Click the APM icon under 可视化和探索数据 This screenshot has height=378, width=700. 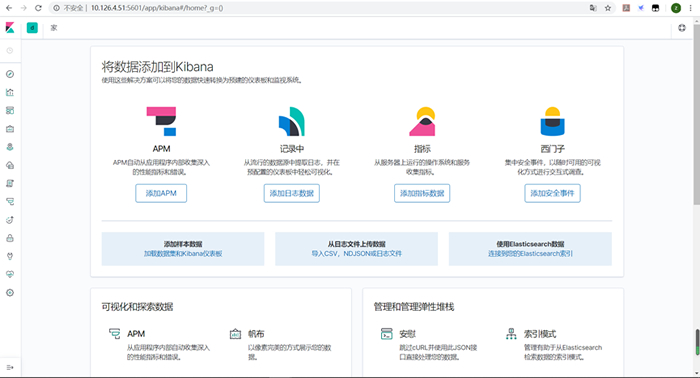coord(114,334)
